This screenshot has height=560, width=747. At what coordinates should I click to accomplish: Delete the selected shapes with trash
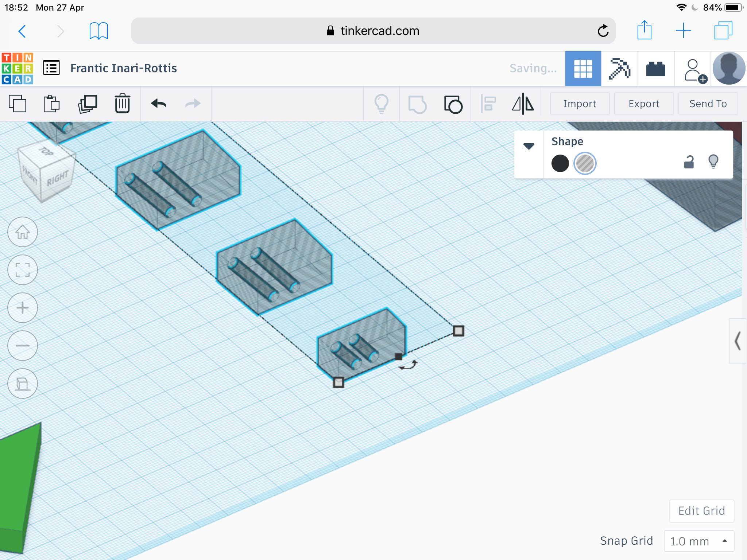pos(122,104)
